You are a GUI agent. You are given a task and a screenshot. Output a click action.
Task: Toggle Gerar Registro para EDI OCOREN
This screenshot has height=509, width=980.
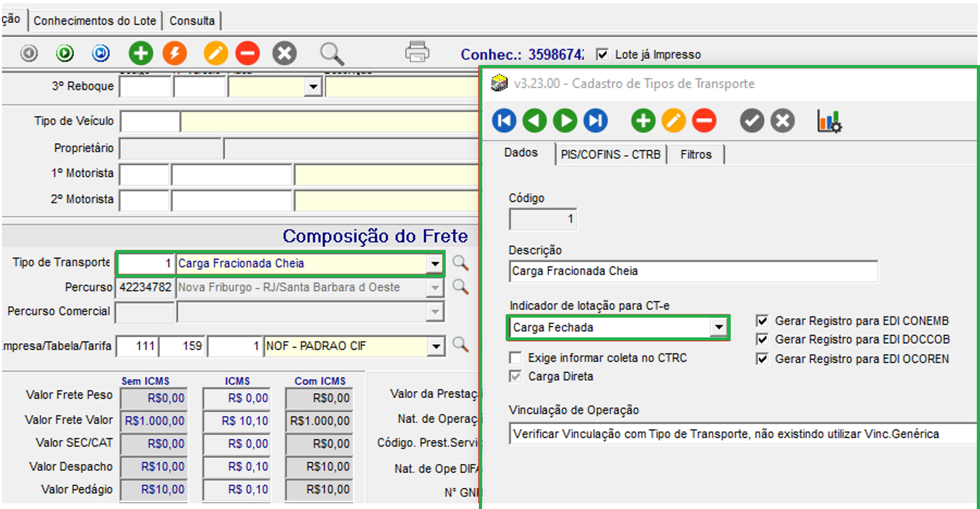(x=762, y=359)
